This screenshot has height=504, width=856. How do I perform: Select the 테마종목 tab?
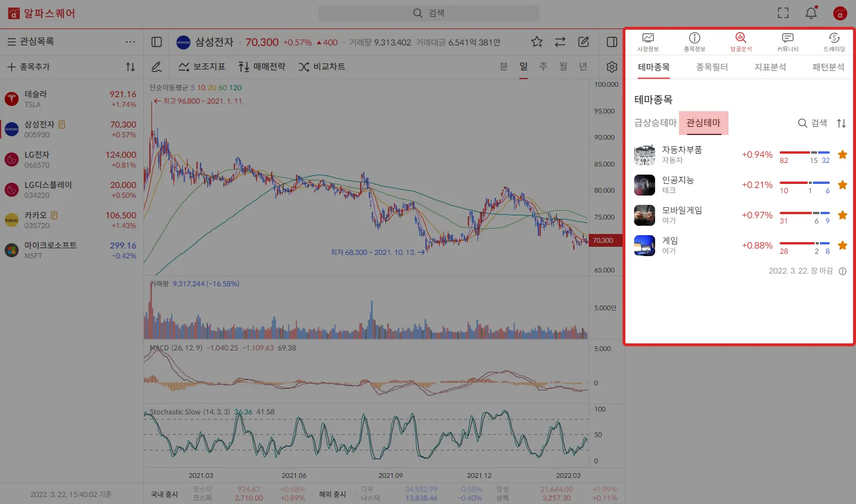(x=654, y=68)
